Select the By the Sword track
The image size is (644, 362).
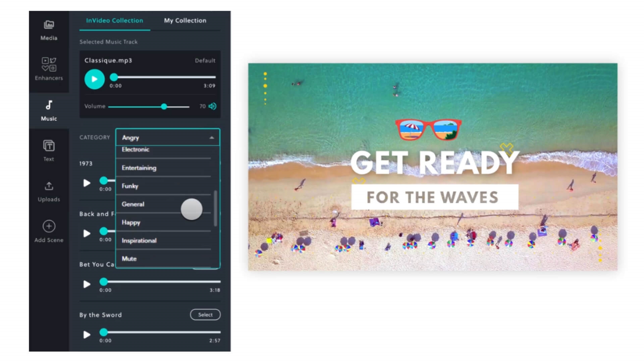click(x=205, y=315)
